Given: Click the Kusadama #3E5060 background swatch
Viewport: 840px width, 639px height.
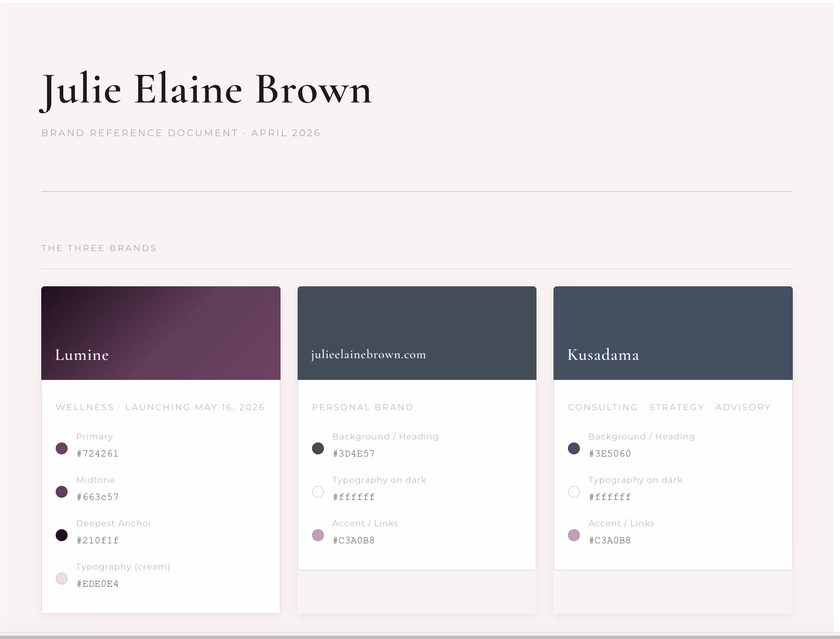Looking at the screenshot, I should (x=574, y=448).
